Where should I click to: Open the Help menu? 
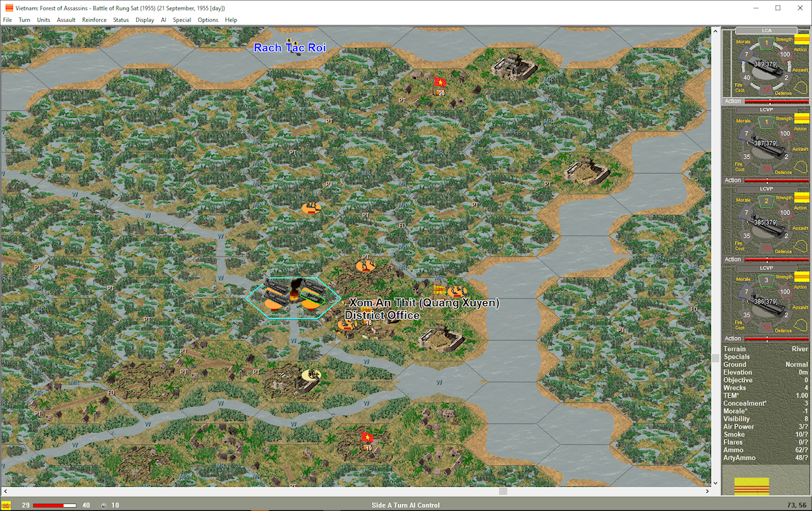[x=231, y=20]
